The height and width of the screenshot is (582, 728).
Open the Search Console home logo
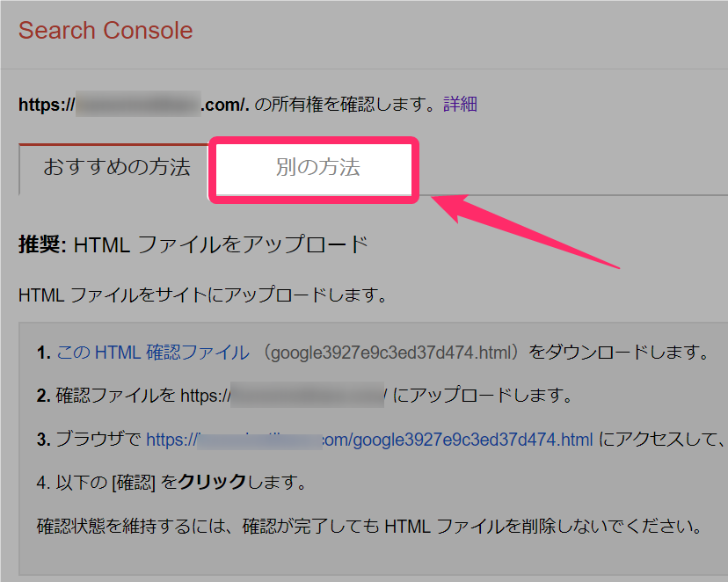tap(106, 31)
